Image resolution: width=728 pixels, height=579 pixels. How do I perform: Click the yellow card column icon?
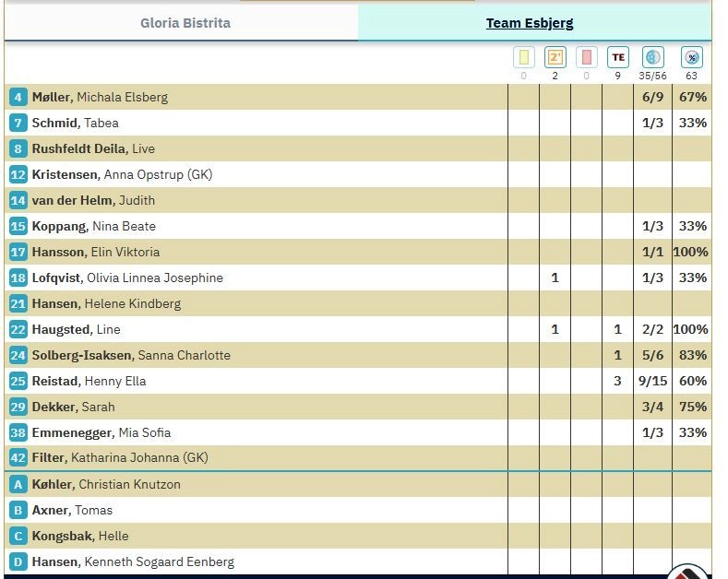coord(523,57)
